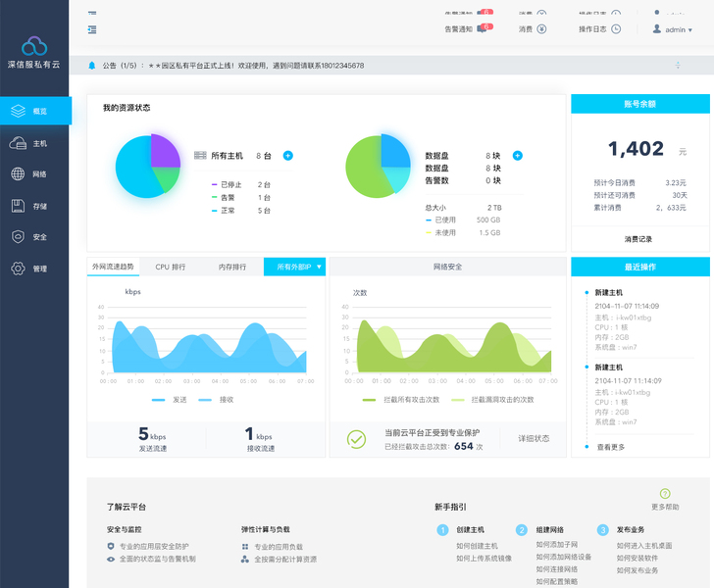Add a data disk with plus icon
This screenshot has width=714, height=588.
517,156
